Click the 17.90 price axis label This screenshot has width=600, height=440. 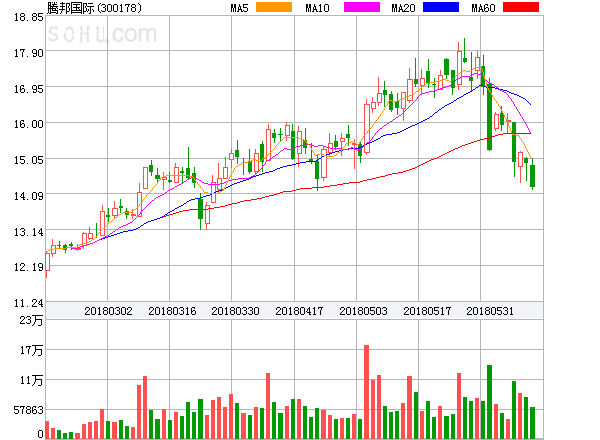(x=29, y=53)
